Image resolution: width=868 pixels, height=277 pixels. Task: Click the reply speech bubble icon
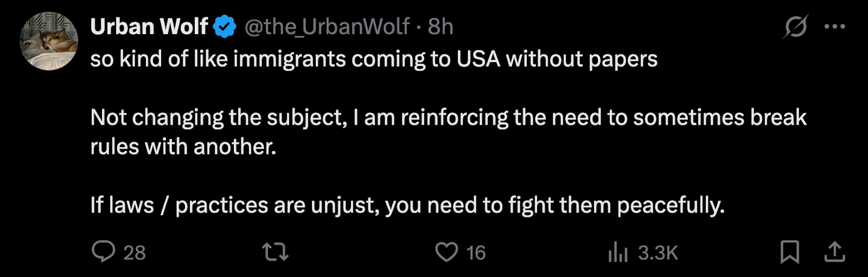pos(103,252)
